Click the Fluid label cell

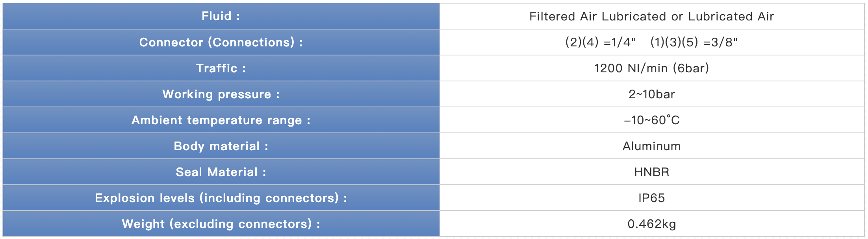click(x=221, y=16)
